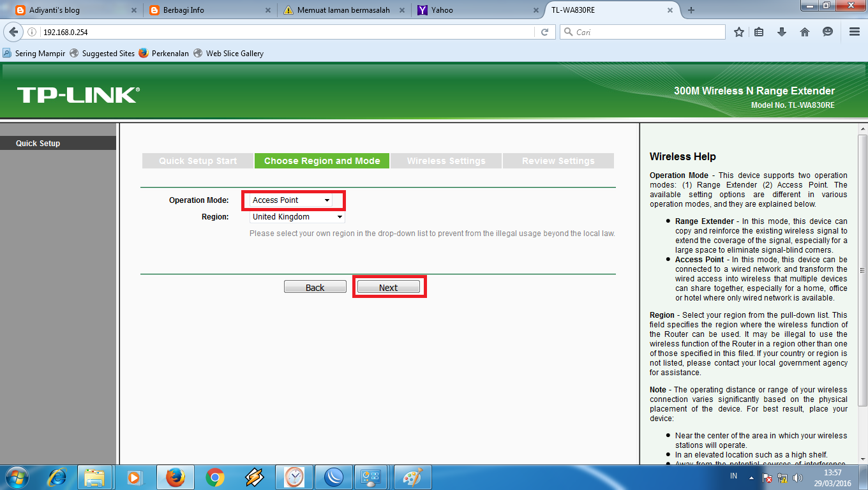Image resolution: width=868 pixels, height=490 pixels.
Task: Click the network tray icon
Action: [782, 477]
